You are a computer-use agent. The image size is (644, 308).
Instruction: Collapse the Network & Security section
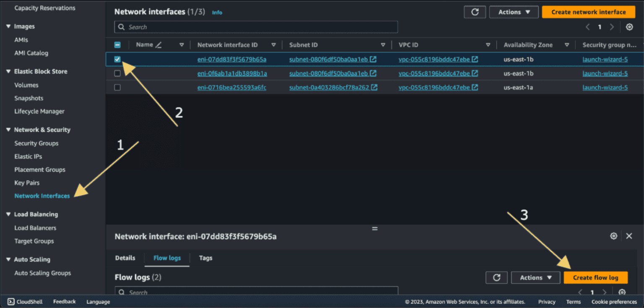(x=8, y=130)
